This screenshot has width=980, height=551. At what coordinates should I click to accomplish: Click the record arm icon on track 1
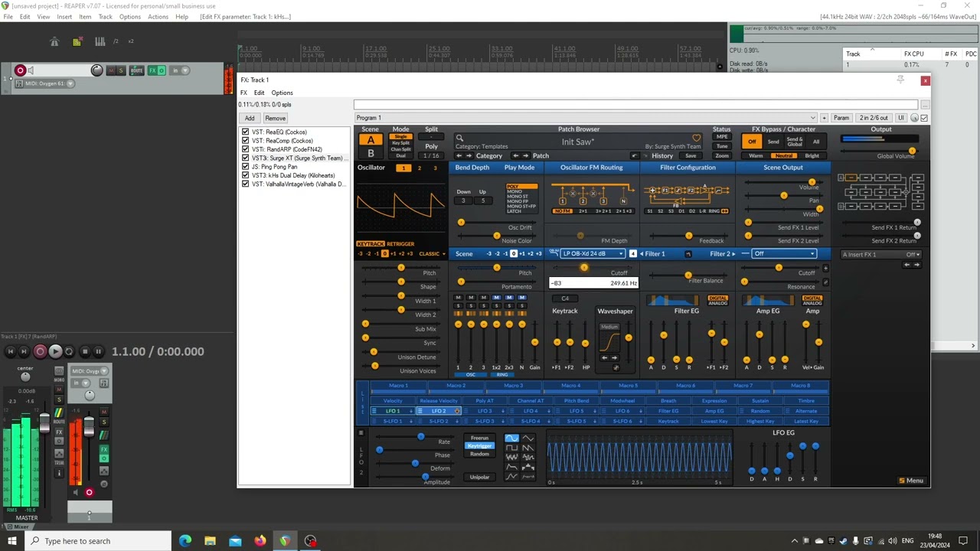pyautogui.click(x=21, y=70)
